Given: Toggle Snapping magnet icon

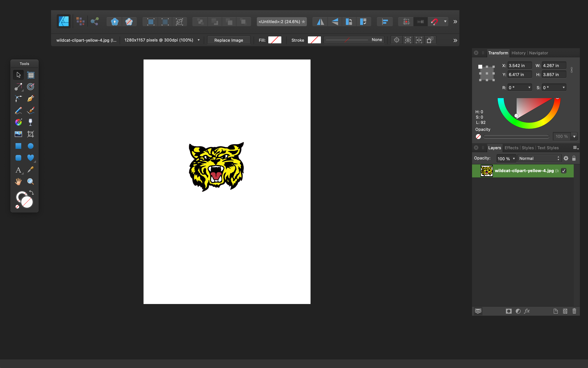Looking at the screenshot, I should (435, 22).
